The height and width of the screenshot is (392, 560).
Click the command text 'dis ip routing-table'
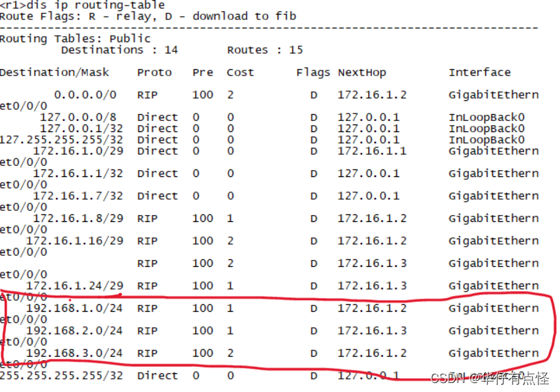96,5
